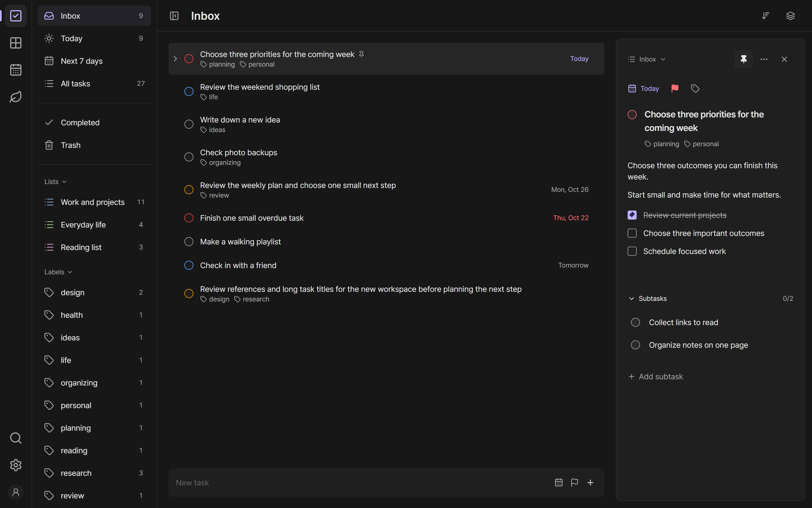Click the description text 'Start small and make time'
The width and height of the screenshot is (812, 508).
pos(704,195)
